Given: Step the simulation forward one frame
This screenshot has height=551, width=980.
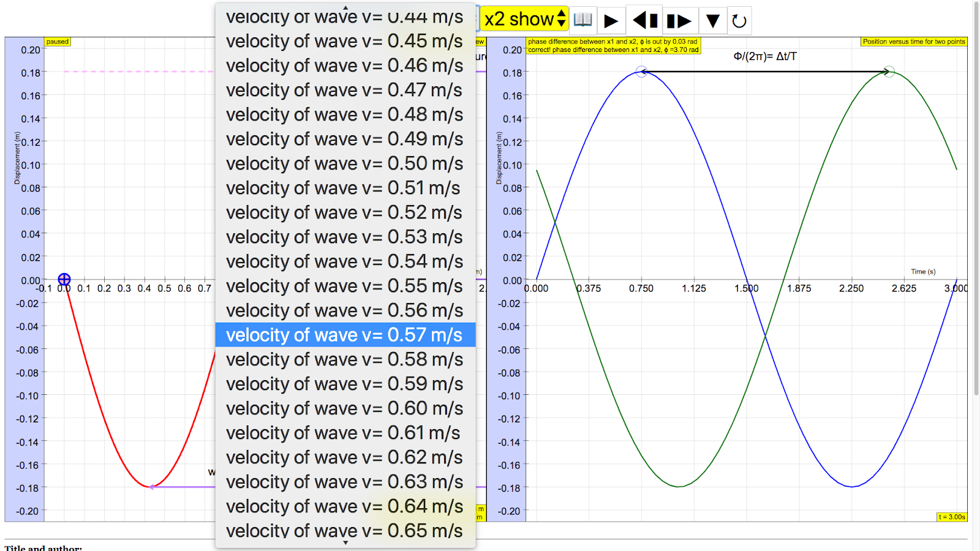Looking at the screenshot, I should (x=679, y=21).
